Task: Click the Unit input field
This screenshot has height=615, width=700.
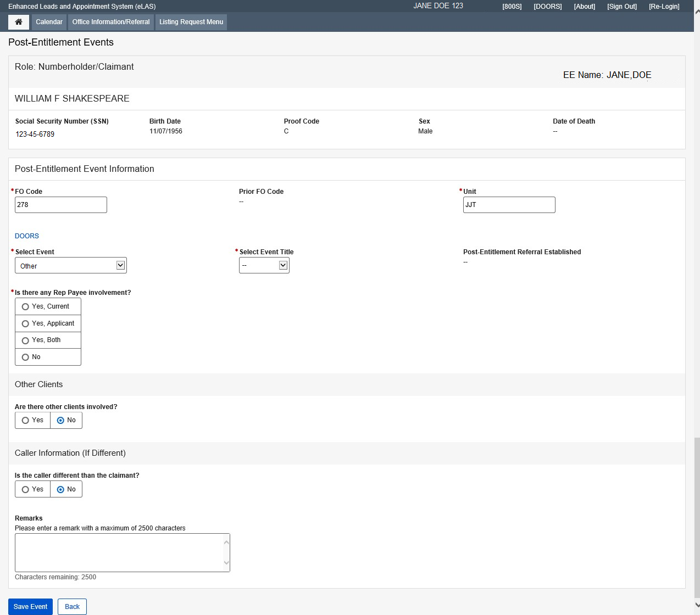Action: (509, 205)
